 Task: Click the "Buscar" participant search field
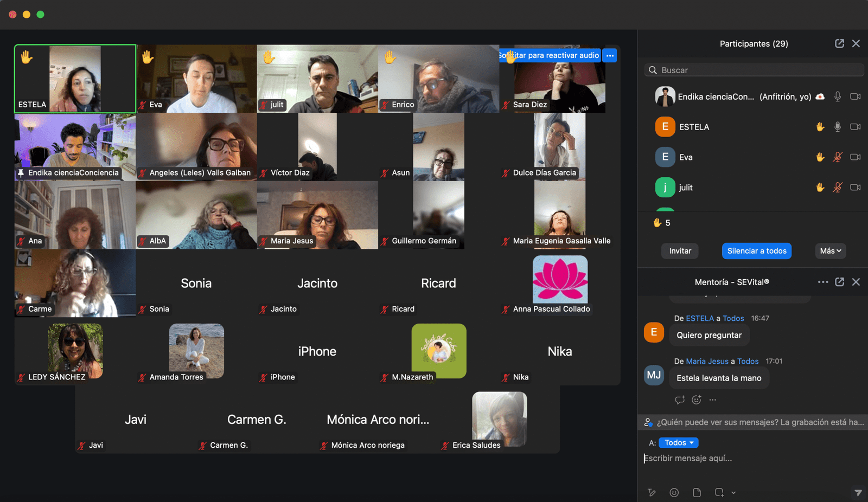(754, 70)
